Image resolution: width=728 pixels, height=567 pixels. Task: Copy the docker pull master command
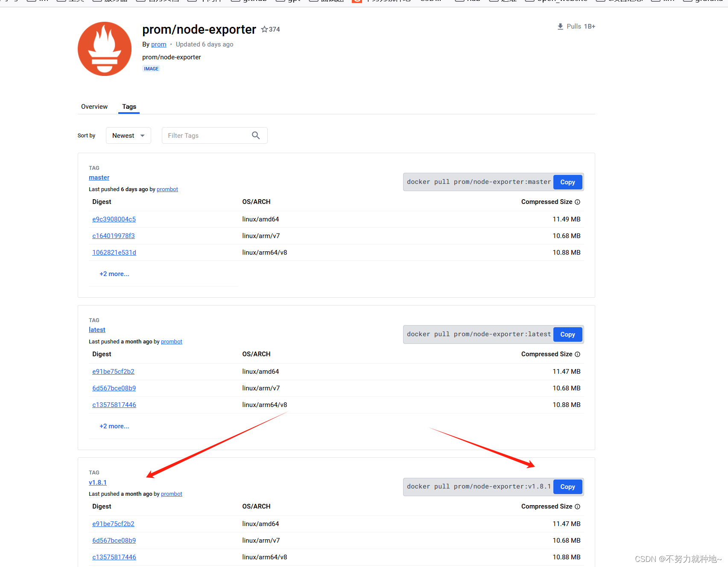tap(567, 182)
